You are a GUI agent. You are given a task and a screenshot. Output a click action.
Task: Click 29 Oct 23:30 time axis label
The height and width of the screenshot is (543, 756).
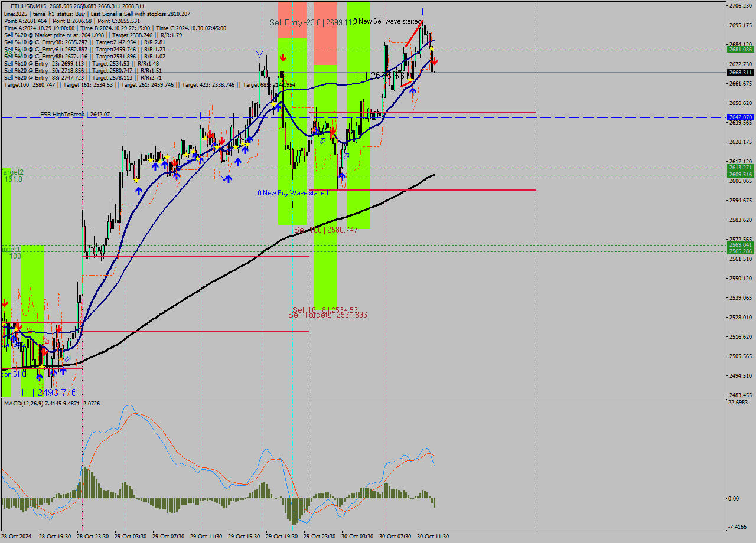coord(320,537)
